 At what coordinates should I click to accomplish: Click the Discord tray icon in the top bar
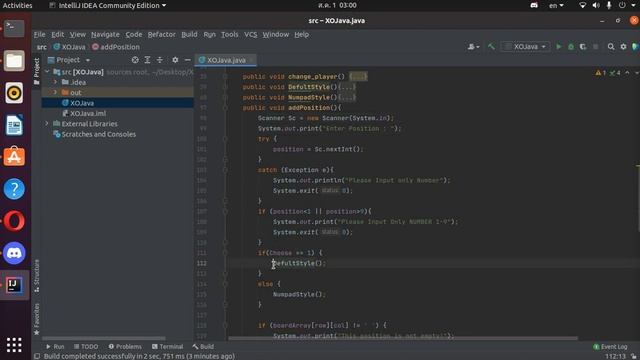point(534,5)
